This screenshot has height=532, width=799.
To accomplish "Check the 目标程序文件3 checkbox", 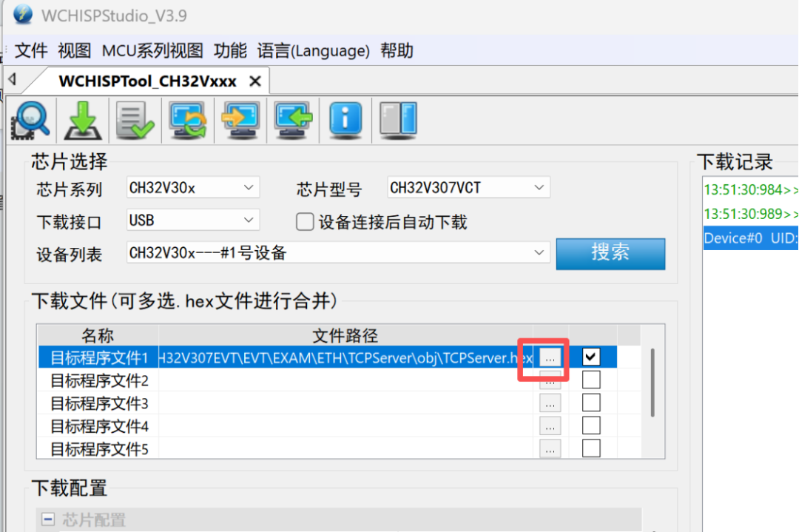I will pyautogui.click(x=591, y=403).
